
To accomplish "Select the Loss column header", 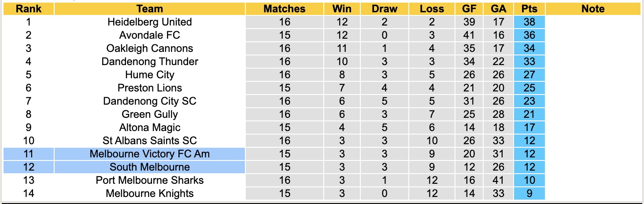I will 432,9.
